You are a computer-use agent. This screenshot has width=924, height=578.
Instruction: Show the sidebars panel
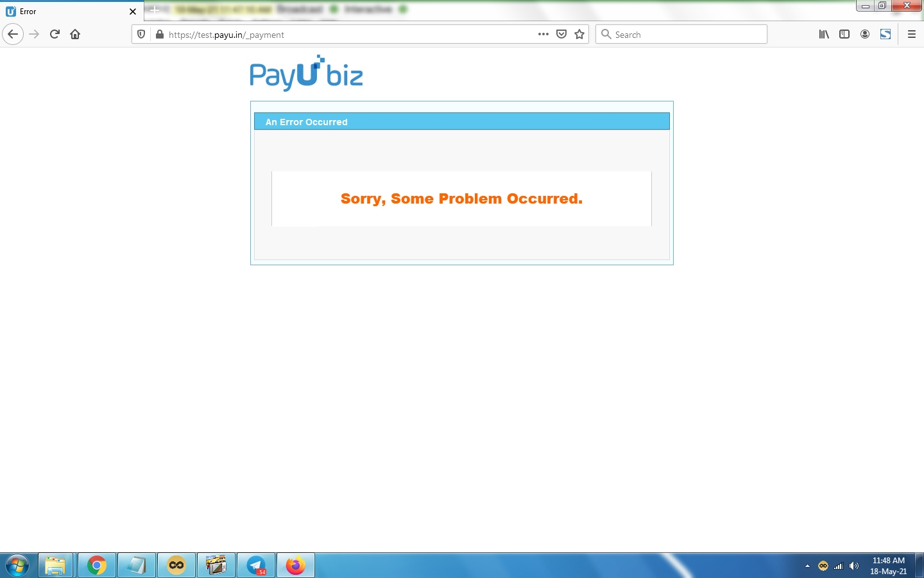click(x=844, y=35)
